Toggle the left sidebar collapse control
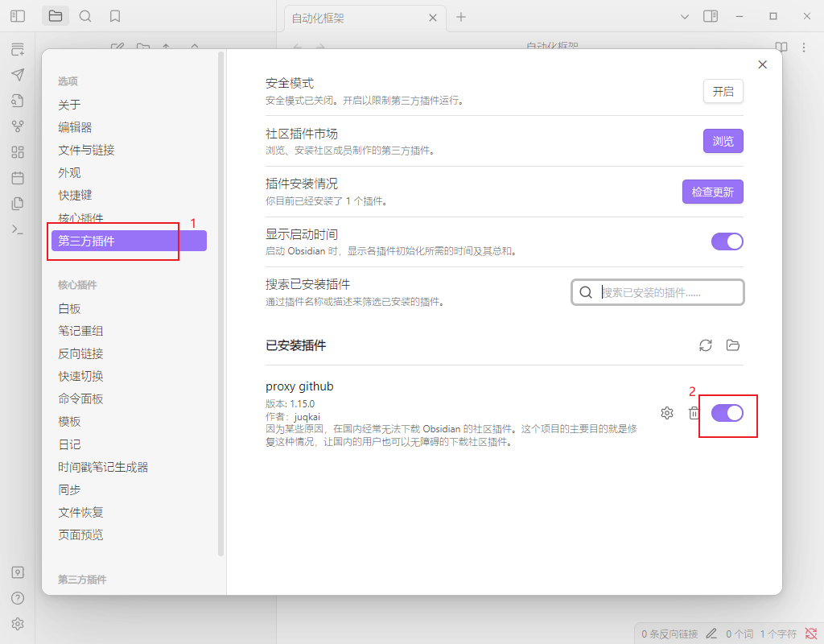Screen dimensions: 824x644 point(17,15)
